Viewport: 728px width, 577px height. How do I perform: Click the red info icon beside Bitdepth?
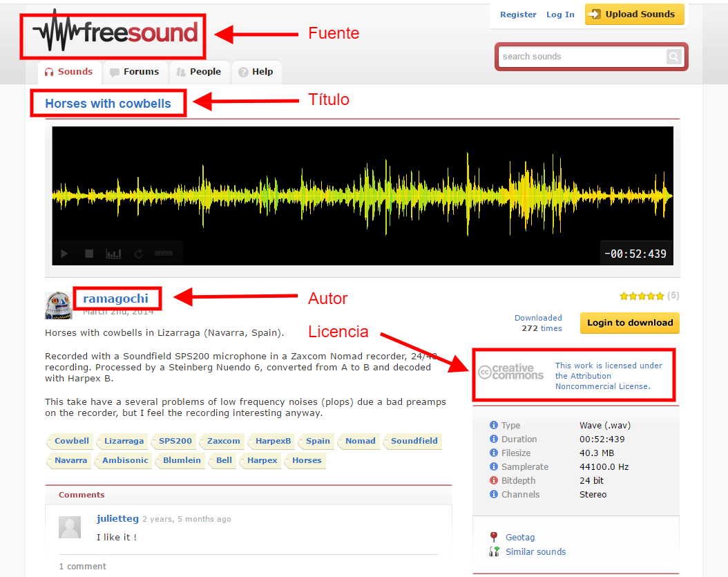(494, 480)
